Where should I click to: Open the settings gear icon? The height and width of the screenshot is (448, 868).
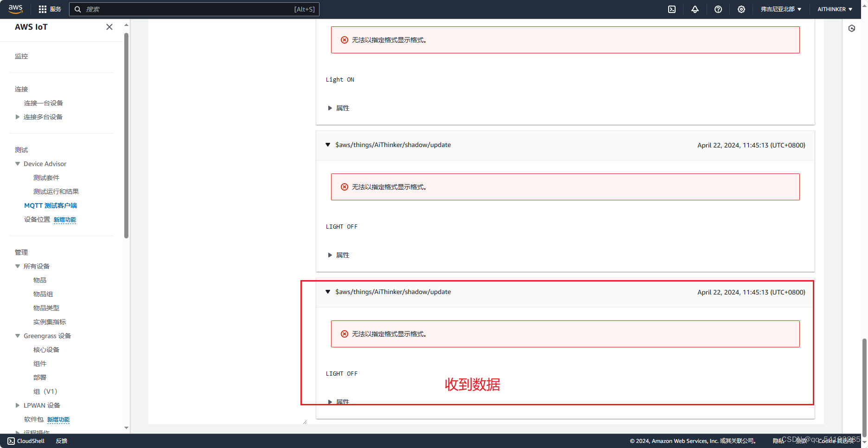(741, 9)
